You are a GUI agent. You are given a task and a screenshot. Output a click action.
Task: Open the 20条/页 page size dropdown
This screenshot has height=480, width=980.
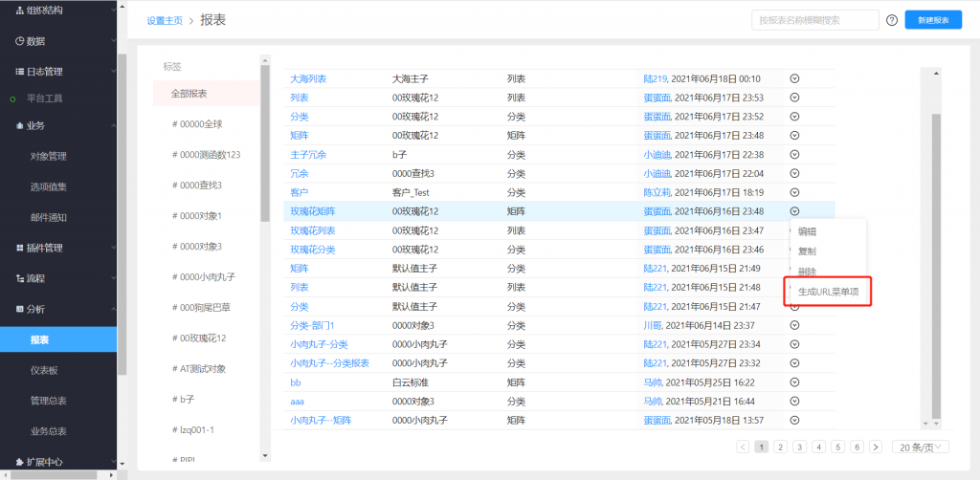920,447
